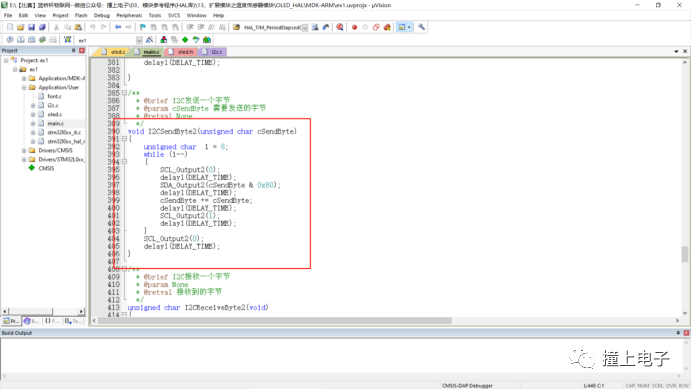Expand the Application/MDK-ARM folder
The image size is (692, 389).
[24, 79]
